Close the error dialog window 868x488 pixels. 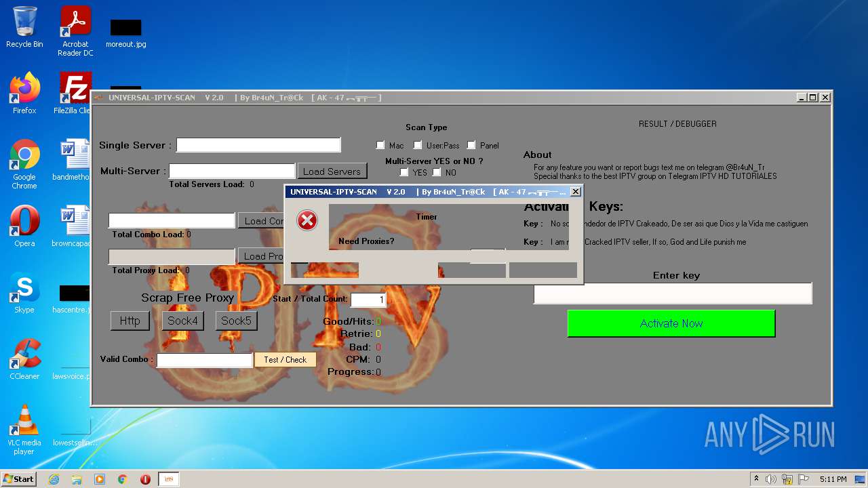[576, 192]
